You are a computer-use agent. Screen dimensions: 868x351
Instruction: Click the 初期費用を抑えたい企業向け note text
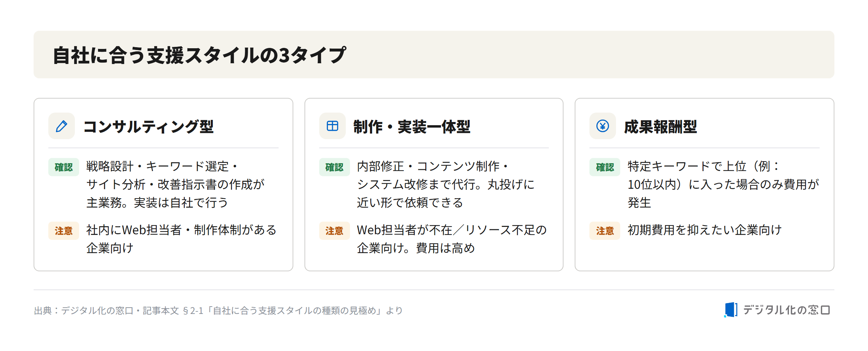(705, 230)
